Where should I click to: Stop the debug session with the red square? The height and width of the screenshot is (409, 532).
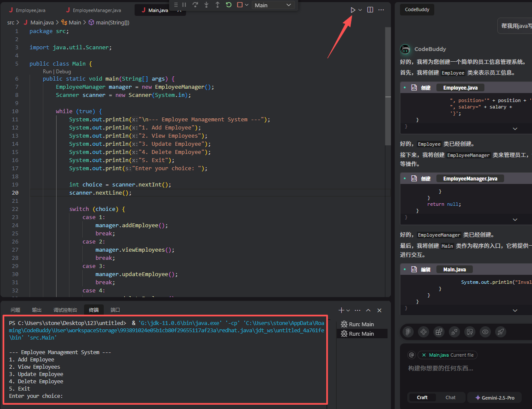coord(240,5)
